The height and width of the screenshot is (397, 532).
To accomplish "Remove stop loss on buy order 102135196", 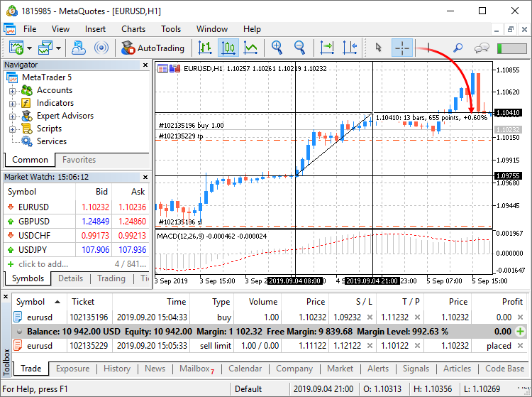I will pyautogui.click(x=370, y=317).
